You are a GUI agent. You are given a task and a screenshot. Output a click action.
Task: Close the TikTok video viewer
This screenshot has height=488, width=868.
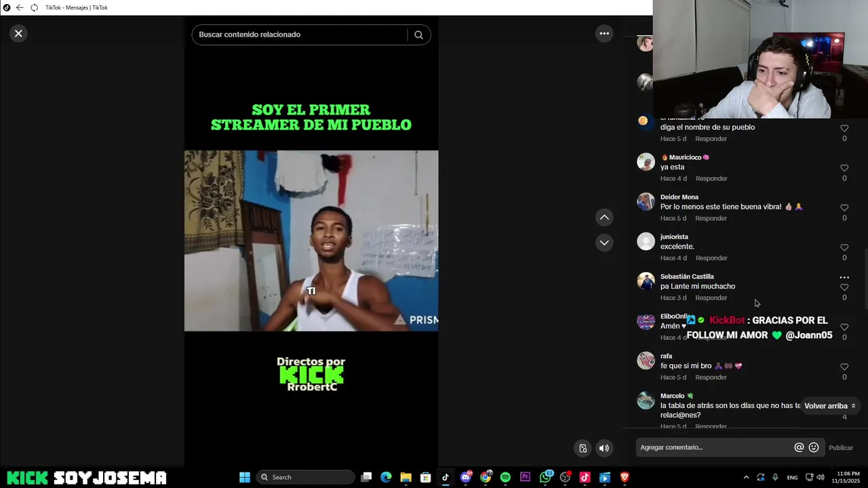(x=18, y=33)
